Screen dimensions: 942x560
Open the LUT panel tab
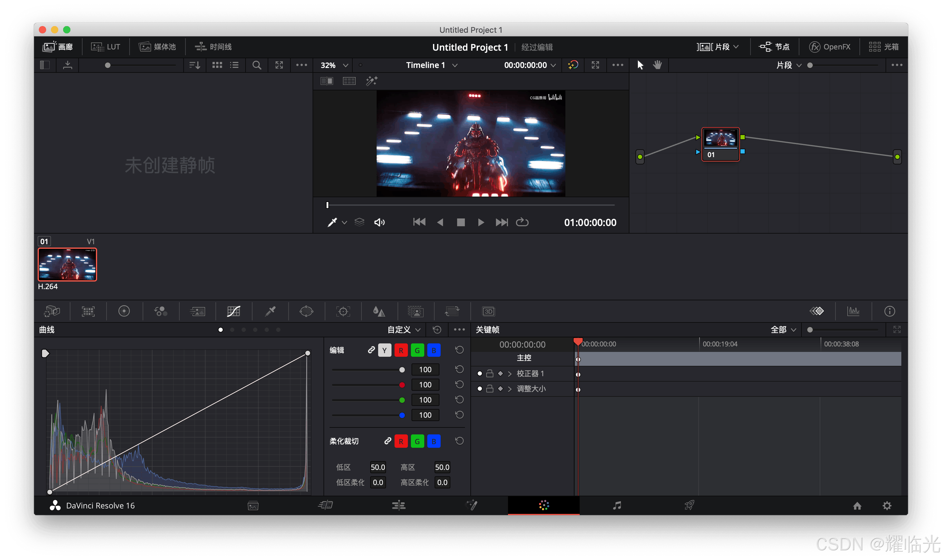[106, 47]
